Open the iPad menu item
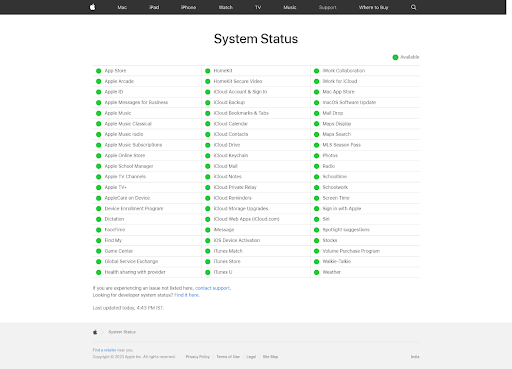The width and height of the screenshot is (512, 369). [154, 7]
